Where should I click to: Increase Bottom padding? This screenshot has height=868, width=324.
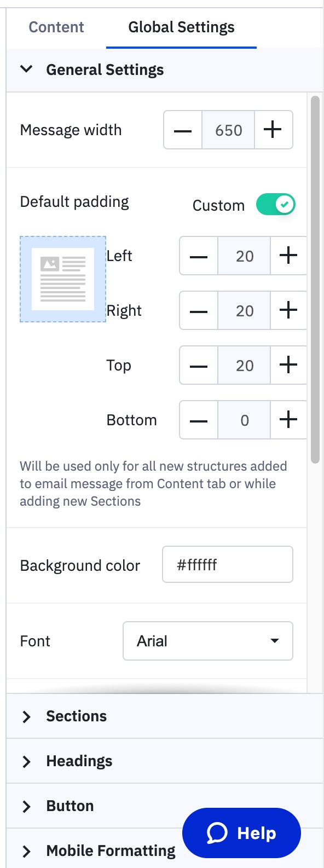click(288, 420)
